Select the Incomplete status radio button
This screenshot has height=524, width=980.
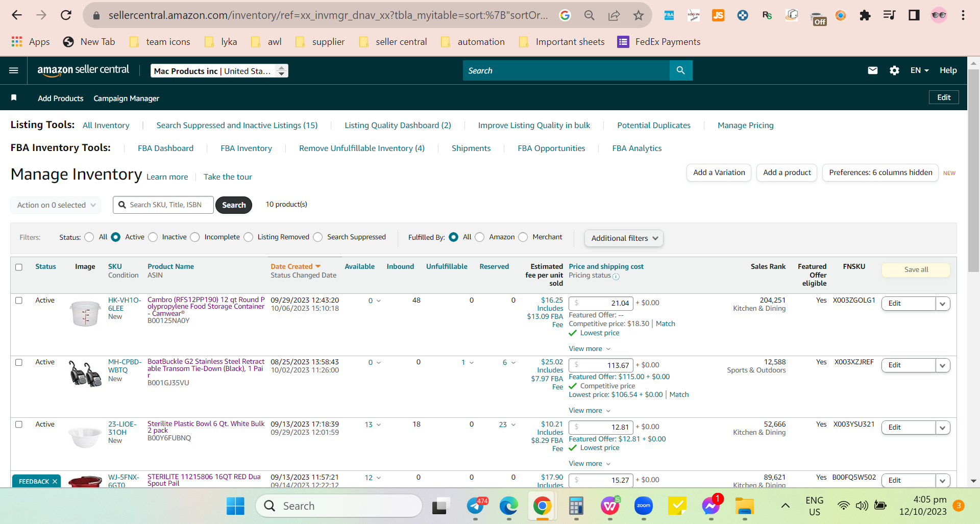[x=195, y=237]
